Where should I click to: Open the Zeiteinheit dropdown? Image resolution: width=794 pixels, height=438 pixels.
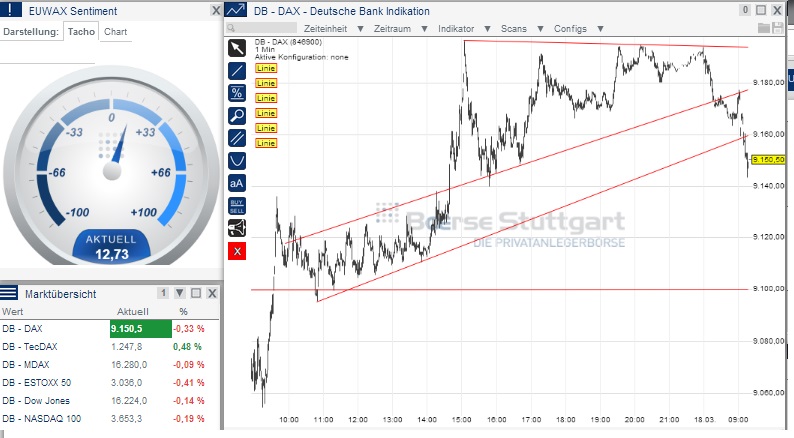click(334, 29)
